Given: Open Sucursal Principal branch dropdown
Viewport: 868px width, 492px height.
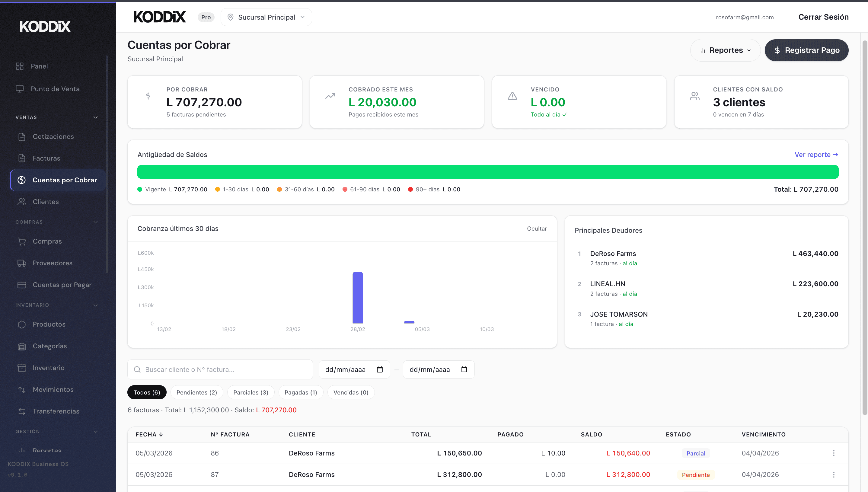Looking at the screenshot, I should pyautogui.click(x=266, y=17).
